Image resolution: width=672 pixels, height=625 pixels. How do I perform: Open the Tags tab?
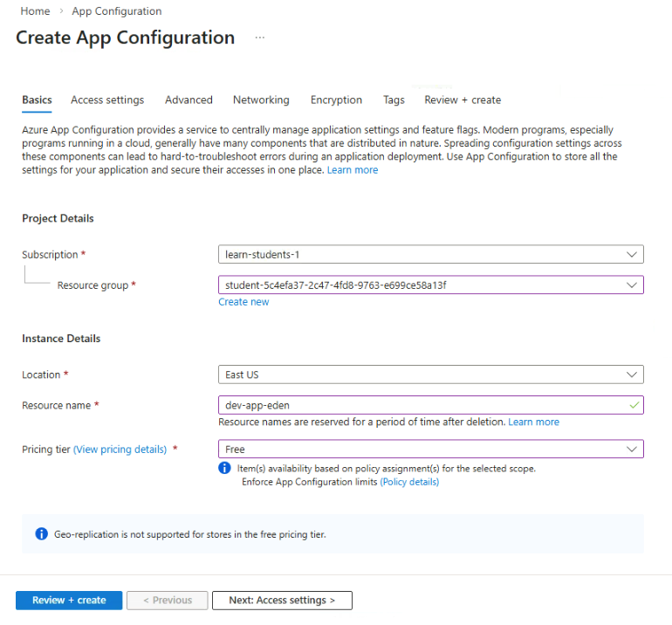pyautogui.click(x=394, y=100)
